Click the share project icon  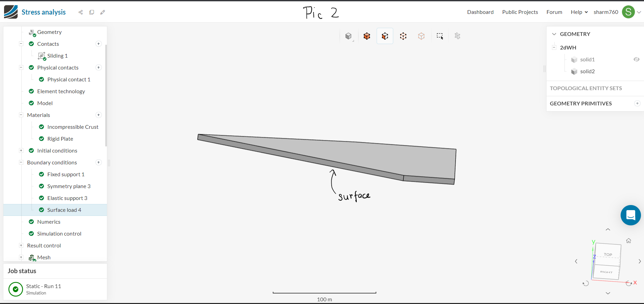coord(81,12)
